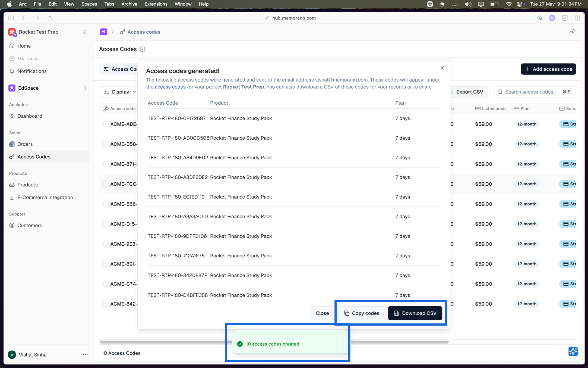Click the EdSpace breadcrumb icon
The height and width of the screenshot is (368, 588).
click(x=103, y=32)
